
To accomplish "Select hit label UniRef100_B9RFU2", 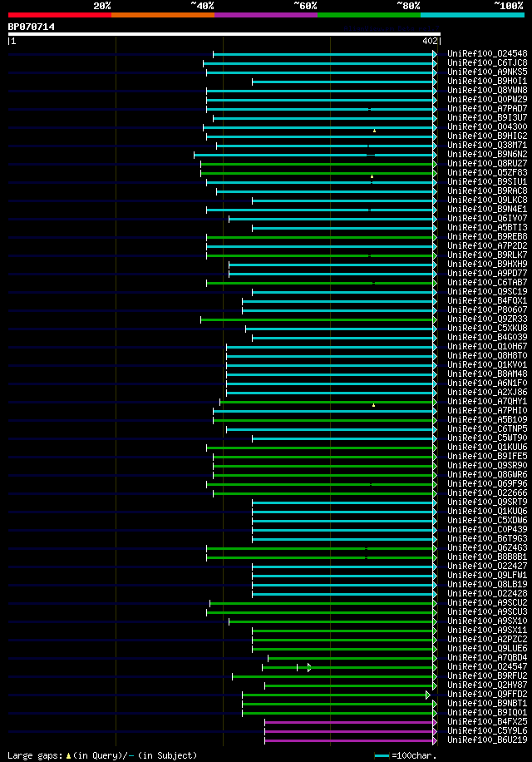I will coord(487,676).
